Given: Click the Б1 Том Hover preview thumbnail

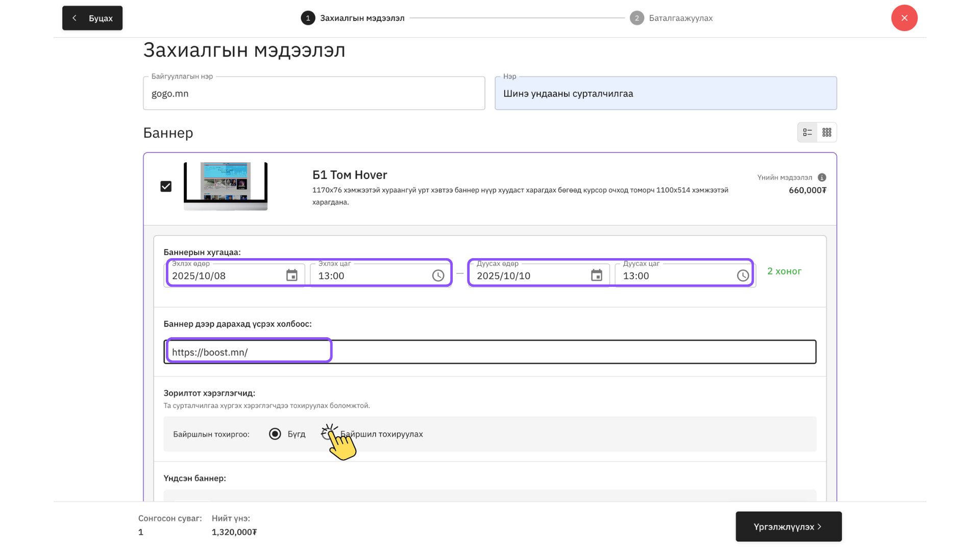Looking at the screenshot, I should tap(226, 186).
